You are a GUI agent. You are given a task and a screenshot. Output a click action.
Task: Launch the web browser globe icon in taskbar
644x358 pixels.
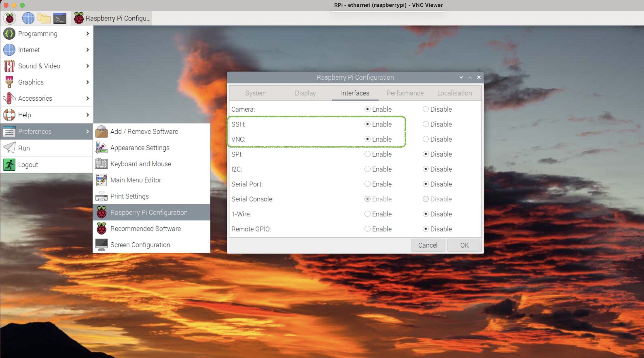pos(28,18)
